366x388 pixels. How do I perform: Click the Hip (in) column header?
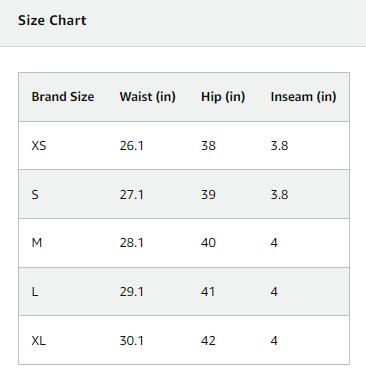(x=223, y=97)
